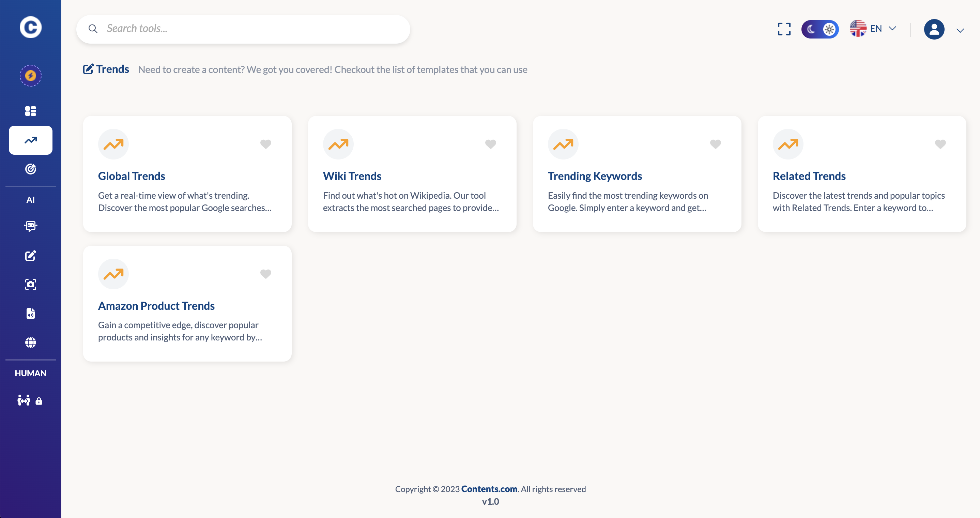Screen dimensions: 980x518
Task: Click the Contents.com logo in sidebar
Action: coord(30,27)
